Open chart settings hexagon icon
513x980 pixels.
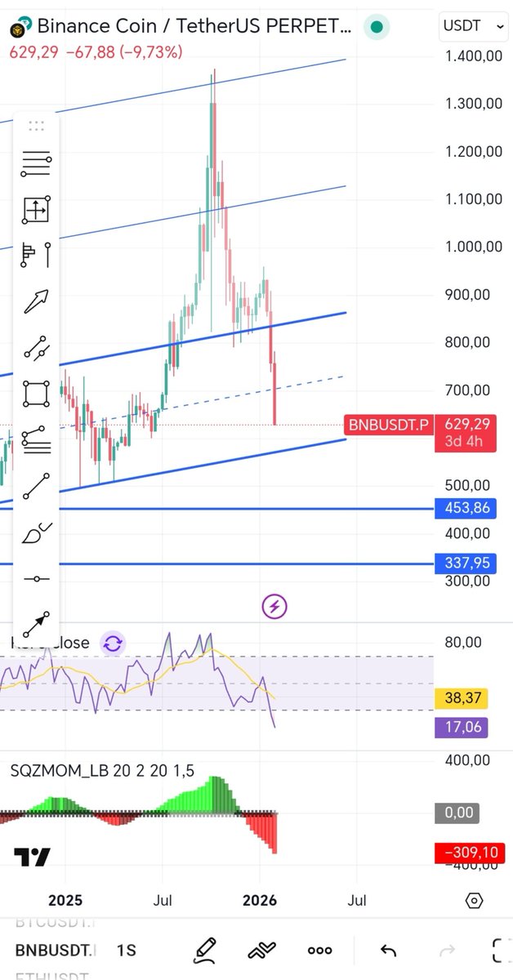click(x=475, y=901)
